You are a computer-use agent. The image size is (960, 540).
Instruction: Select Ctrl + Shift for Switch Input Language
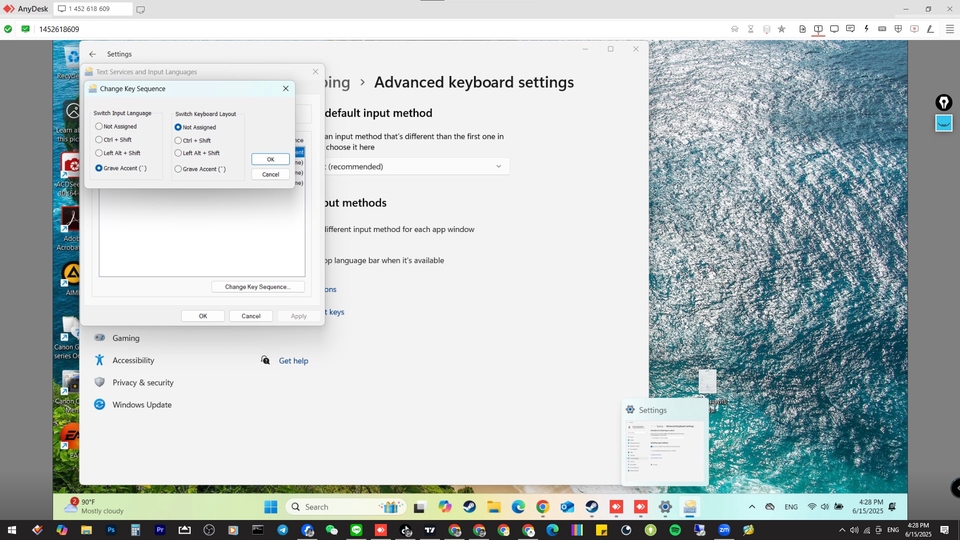[99, 140]
